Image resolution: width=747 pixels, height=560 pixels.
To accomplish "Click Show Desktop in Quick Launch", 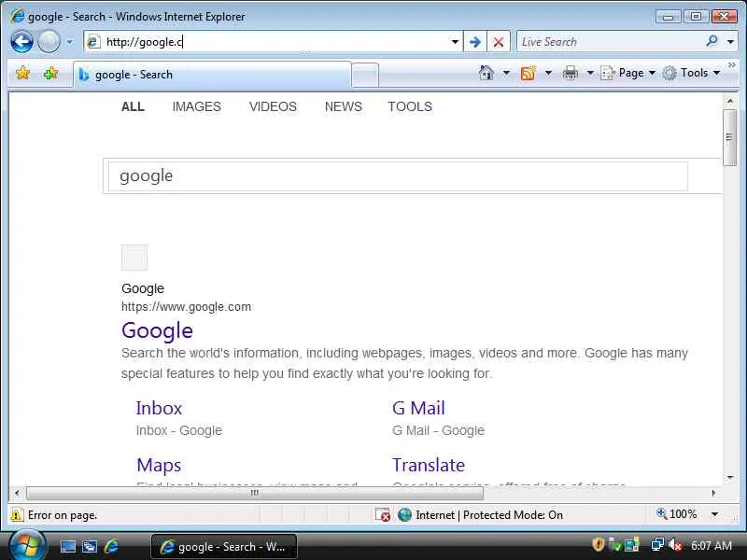I will point(67,547).
